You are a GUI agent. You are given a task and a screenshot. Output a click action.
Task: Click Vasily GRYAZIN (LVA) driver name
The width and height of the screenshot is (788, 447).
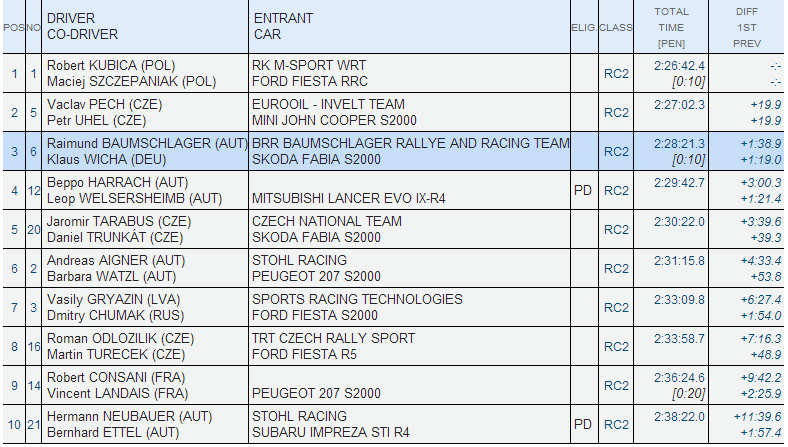click(x=108, y=299)
